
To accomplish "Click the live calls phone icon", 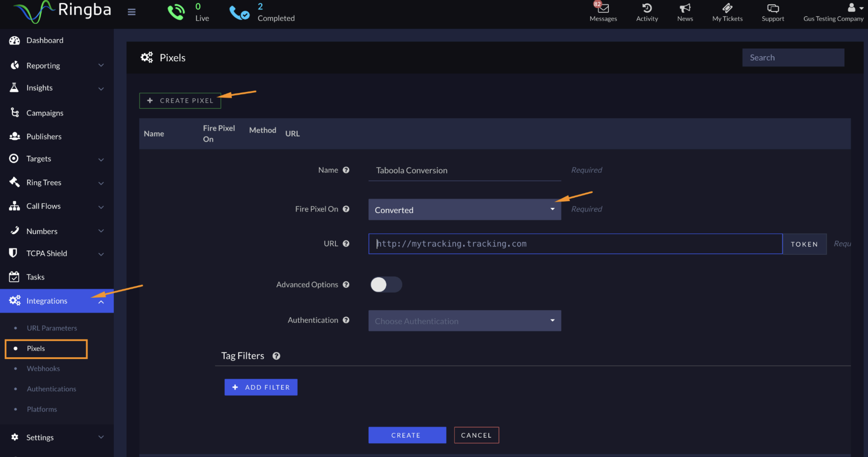I will pos(176,12).
